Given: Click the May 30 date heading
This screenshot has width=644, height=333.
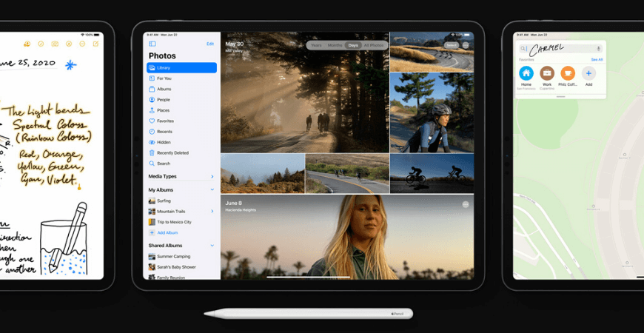Looking at the screenshot, I should pos(235,44).
